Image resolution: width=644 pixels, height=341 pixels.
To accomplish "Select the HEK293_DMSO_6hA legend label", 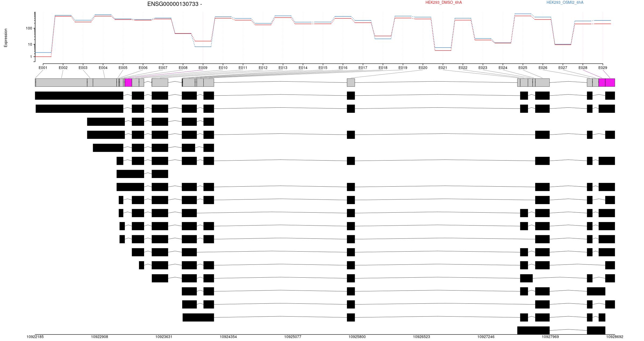I will (444, 2).
